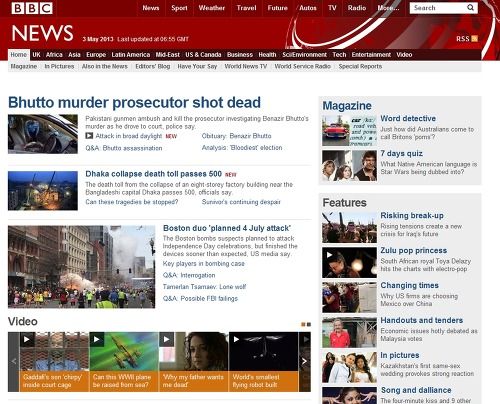The height and width of the screenshot is (404, 500).
Task: Open the Future section
Action: (x=277, y=8)
